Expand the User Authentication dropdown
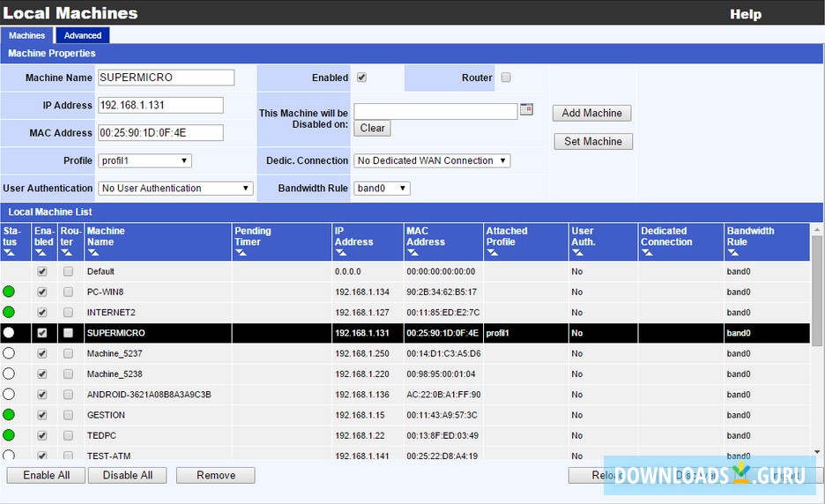The height and width of the screenshot is (504, 825). [175, 188]
